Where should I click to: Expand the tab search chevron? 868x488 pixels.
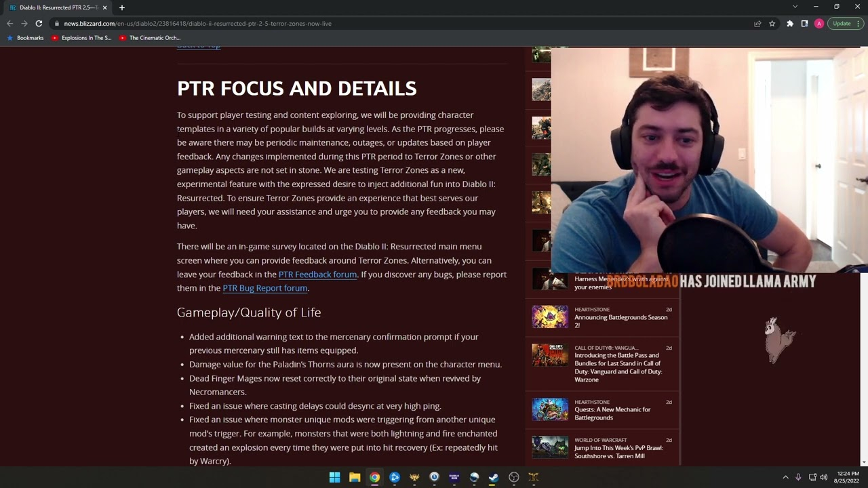(x=795, y=7)
